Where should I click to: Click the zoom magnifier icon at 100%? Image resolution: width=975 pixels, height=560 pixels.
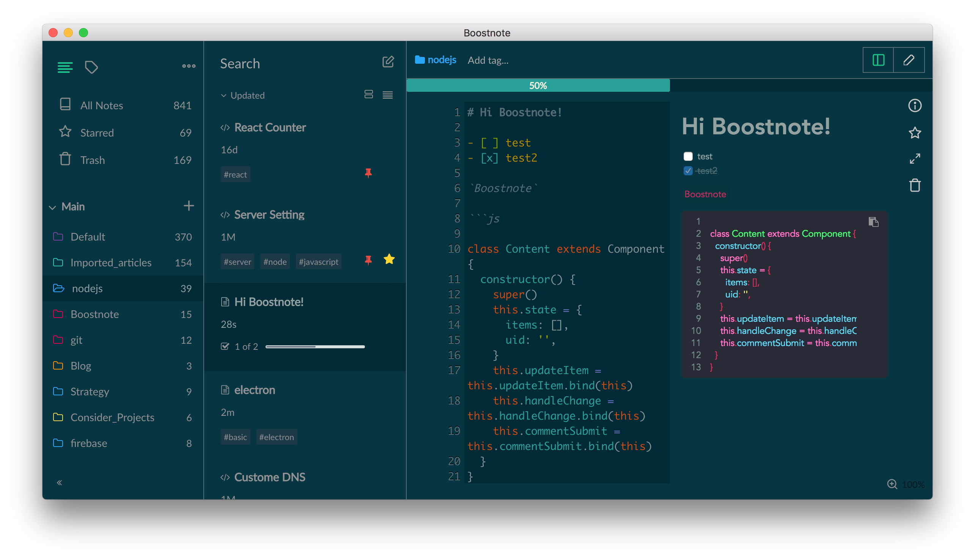click(892, 484)
